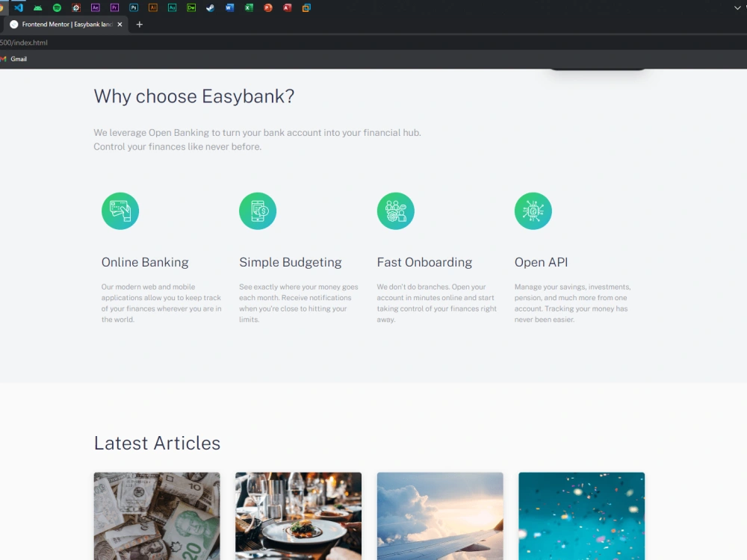Launch Adobe After Effects from the taskbar

tap(96, 7)
